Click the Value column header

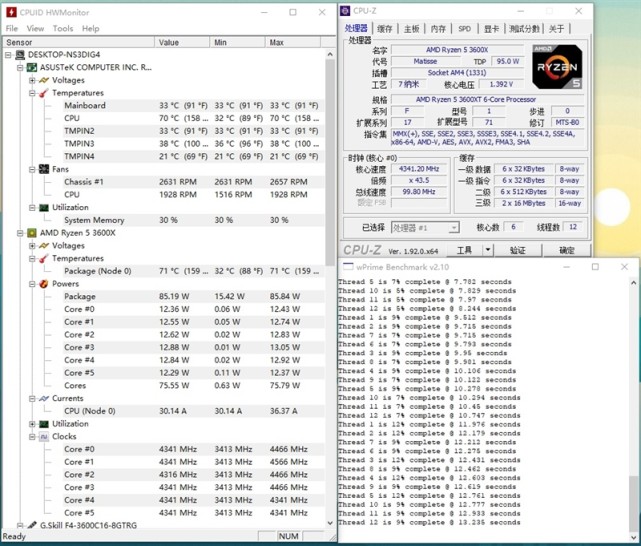(x=182, y=42)
